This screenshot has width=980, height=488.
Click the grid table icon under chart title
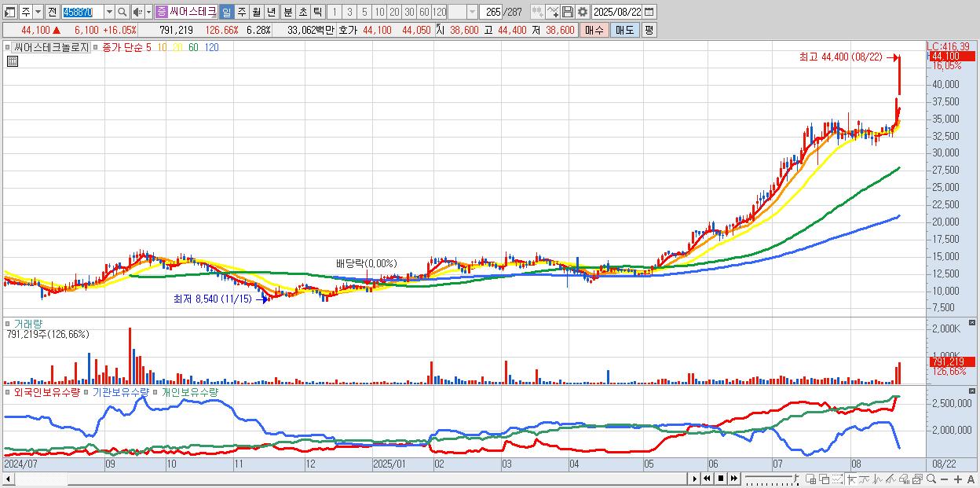click(x=13, y=62)
